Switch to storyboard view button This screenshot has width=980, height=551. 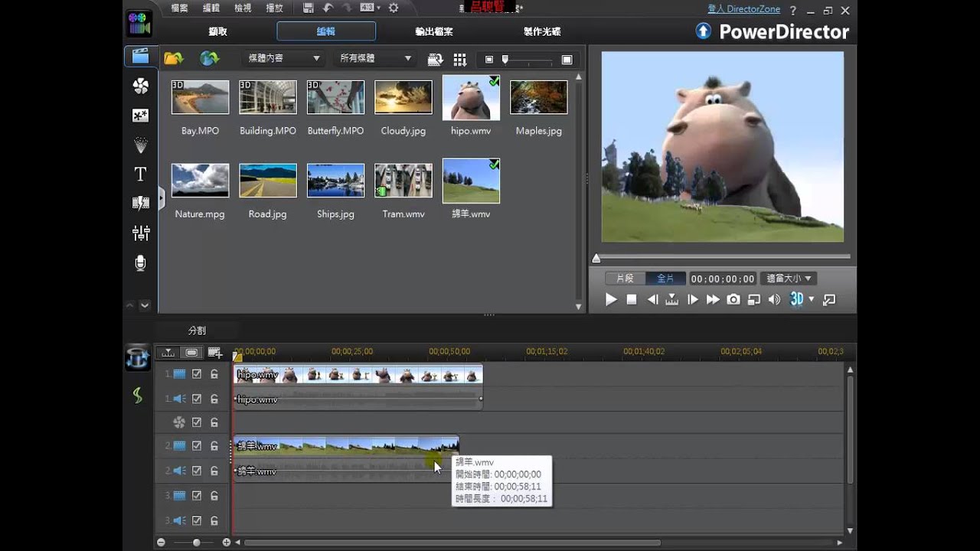[x=191, y=353]
